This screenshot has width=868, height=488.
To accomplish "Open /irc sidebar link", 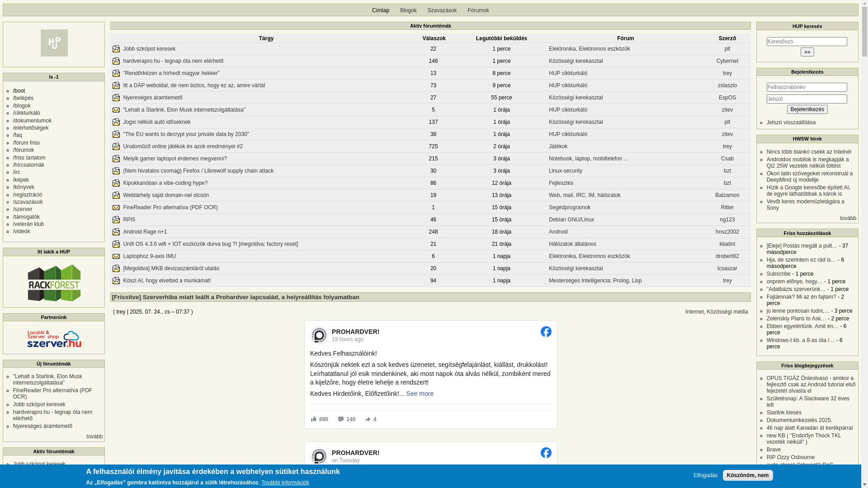I will pyautogui.click(x=17, y=172).
